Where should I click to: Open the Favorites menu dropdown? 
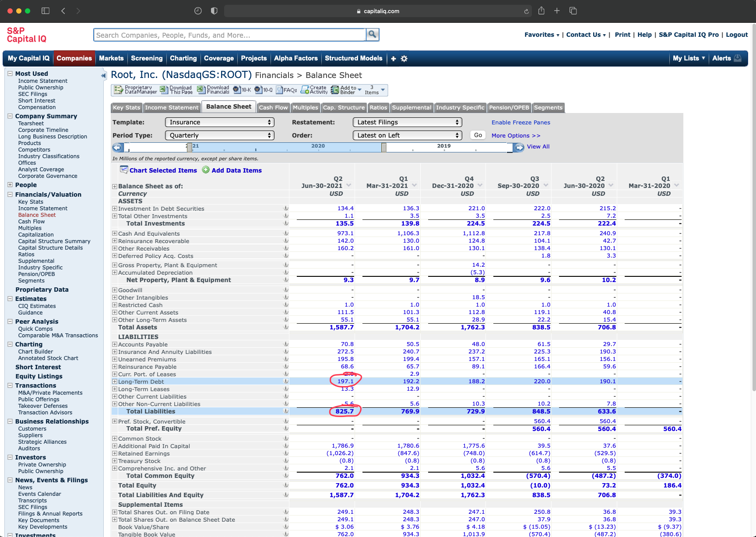pyautogui.click(x=542, y=35)
